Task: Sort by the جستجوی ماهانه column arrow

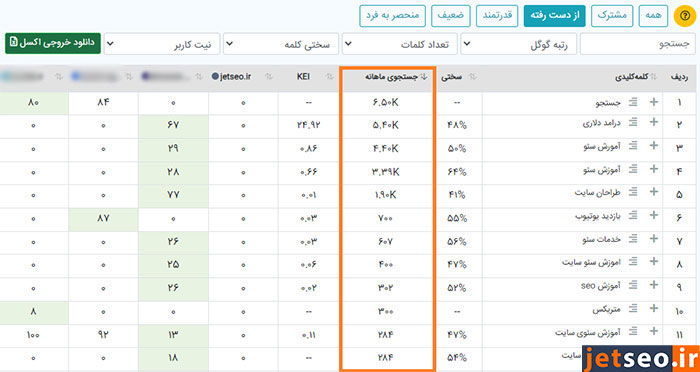Action: [424, 77]
